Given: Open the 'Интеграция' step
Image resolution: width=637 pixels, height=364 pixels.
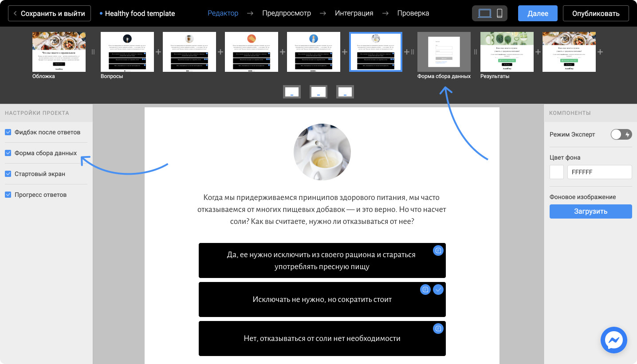Looking at the screenshot, I should (x=354, y=13).
